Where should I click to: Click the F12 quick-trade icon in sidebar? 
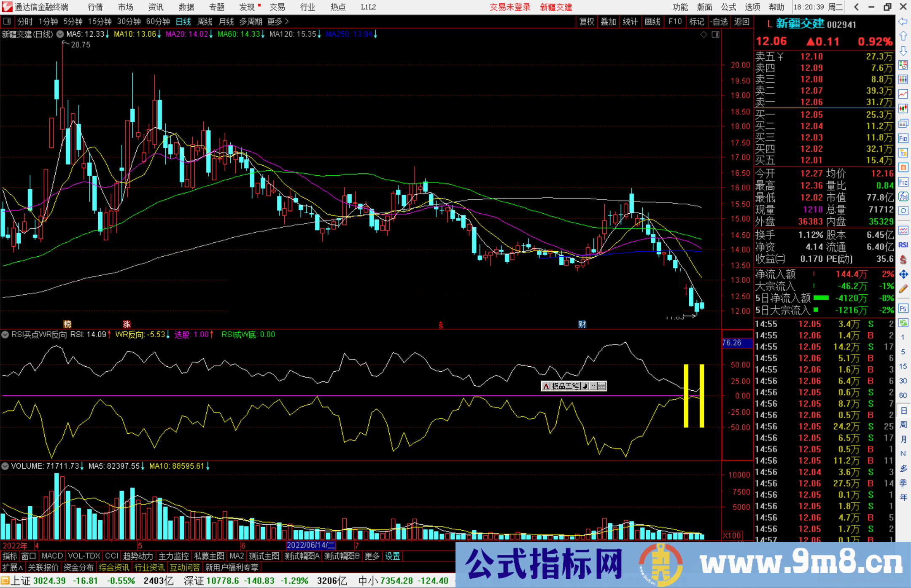pos(903,181)
